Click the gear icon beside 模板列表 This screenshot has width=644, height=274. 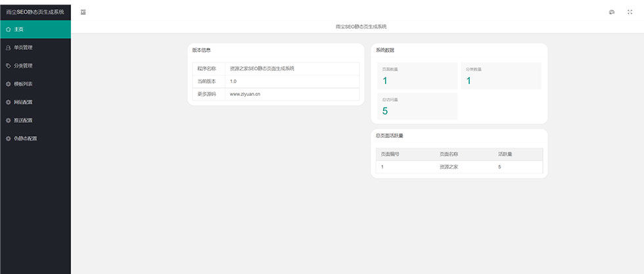8,84
